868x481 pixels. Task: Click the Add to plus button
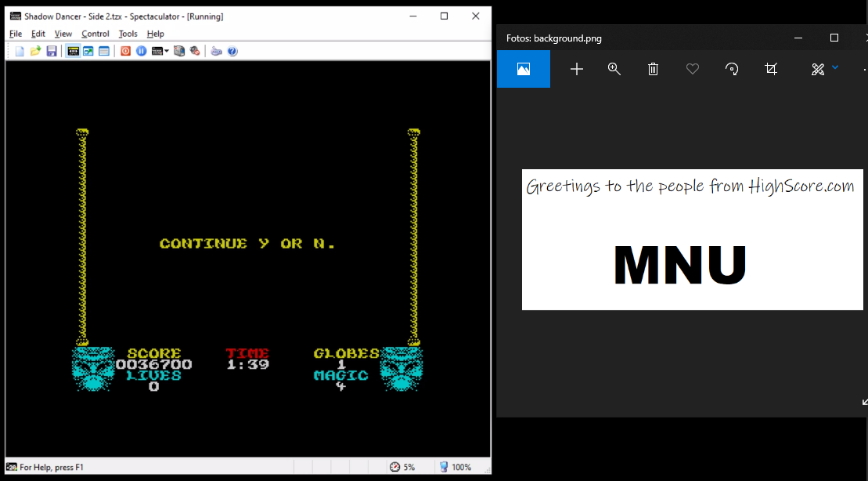577,69
